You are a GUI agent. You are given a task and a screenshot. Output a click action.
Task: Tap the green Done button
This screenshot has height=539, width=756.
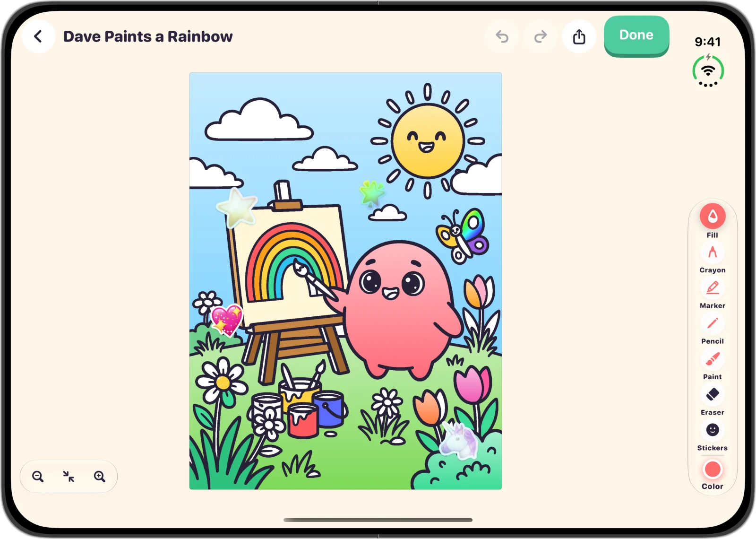[636, 36]
